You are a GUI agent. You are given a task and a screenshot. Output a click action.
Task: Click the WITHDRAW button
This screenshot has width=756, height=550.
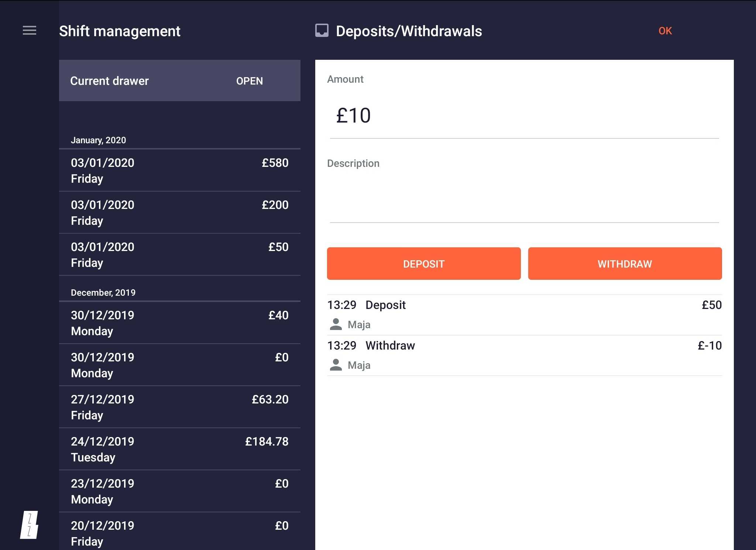point(625,264)
